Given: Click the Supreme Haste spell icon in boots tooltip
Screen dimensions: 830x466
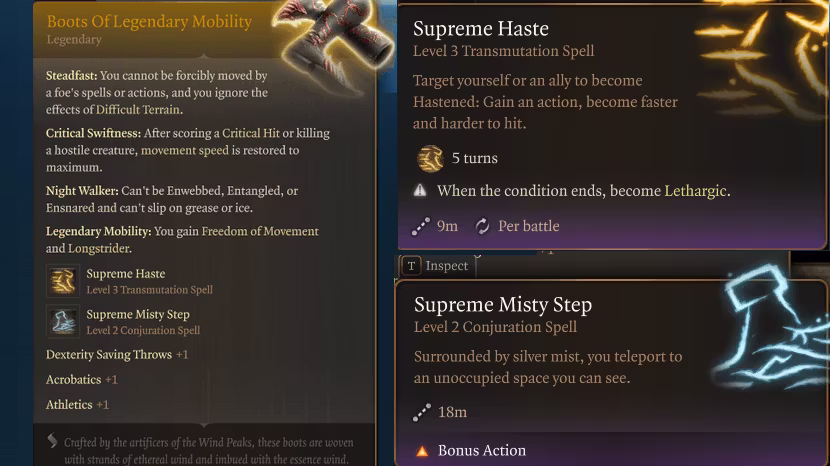Looking at the screenshot, I should [x=64, y=281].
